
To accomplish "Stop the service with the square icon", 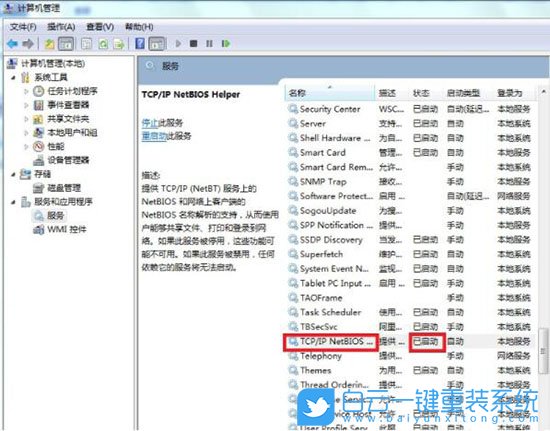I will (x=193, y=43).
